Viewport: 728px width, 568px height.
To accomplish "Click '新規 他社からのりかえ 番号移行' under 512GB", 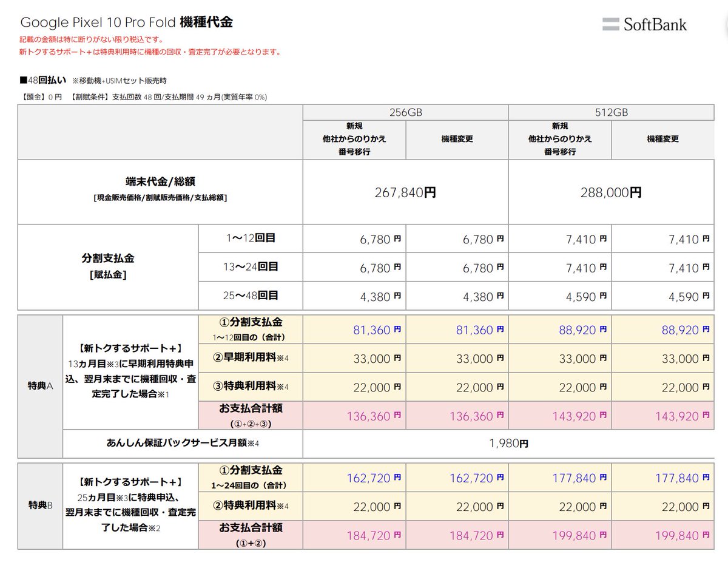I will (x=560, y=139).
